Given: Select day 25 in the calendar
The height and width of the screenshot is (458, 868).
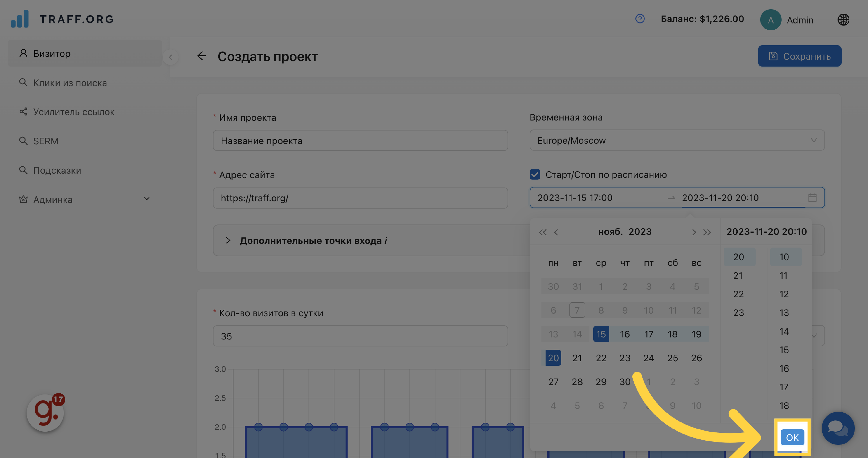Looking at the screenshot, I should click(x=672, y=358).
